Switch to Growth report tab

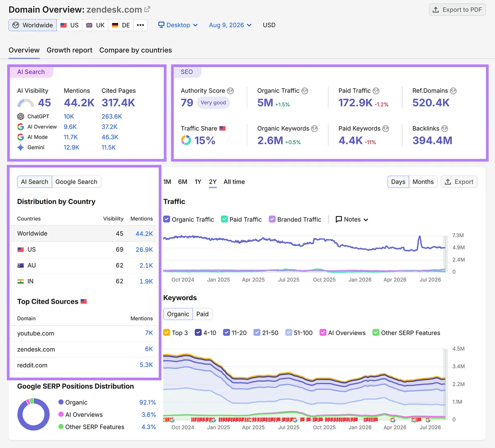tap(69, 50)
